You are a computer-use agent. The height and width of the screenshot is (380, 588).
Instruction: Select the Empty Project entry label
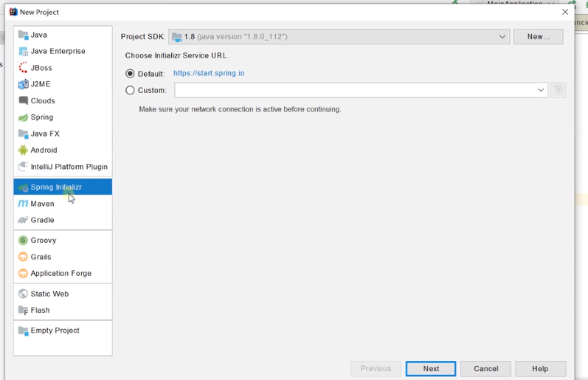tap(55, 331)
